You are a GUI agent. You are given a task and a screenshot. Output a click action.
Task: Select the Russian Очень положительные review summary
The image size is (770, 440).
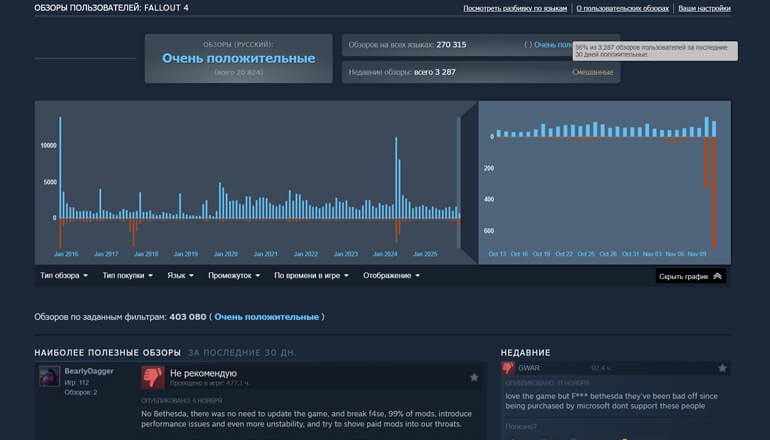point(239,58)
